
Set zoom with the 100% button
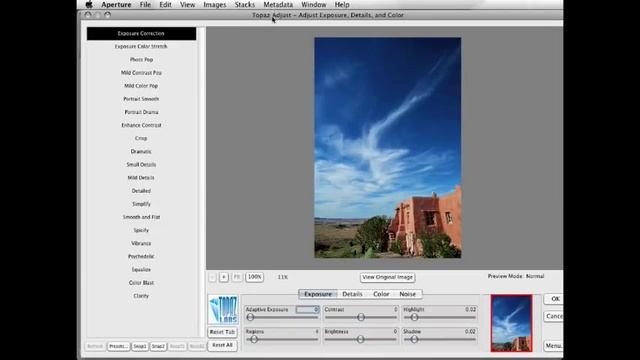pos(254,277)
